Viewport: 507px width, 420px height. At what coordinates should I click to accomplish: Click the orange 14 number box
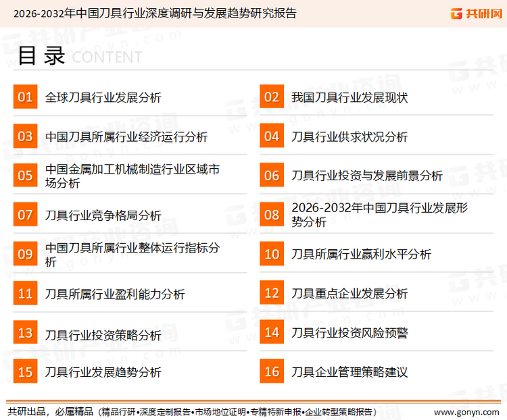[272, 332]
